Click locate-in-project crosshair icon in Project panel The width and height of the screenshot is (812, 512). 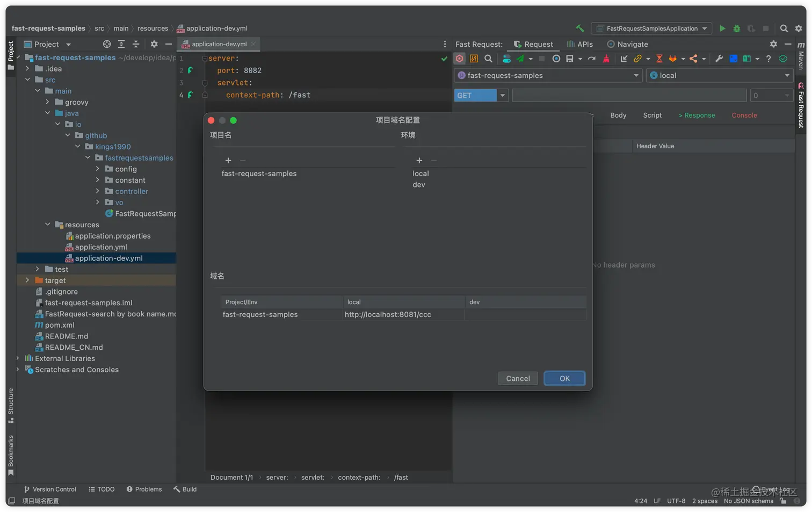(x=107, y=44)
